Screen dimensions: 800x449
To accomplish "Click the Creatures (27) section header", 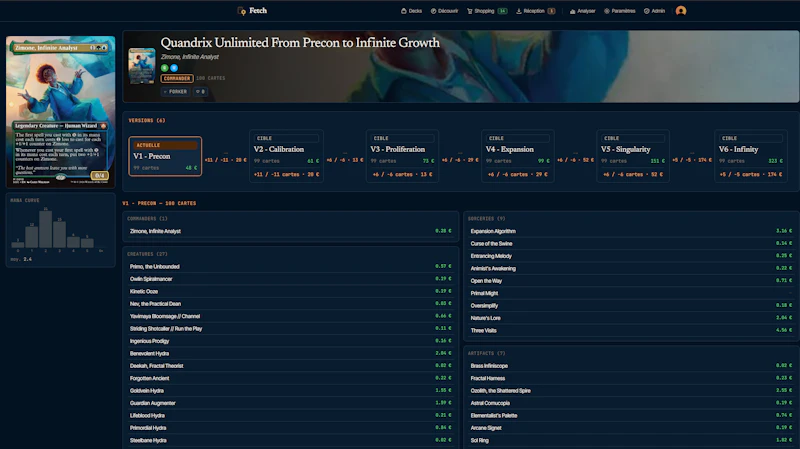I will (x=147, y=254).
